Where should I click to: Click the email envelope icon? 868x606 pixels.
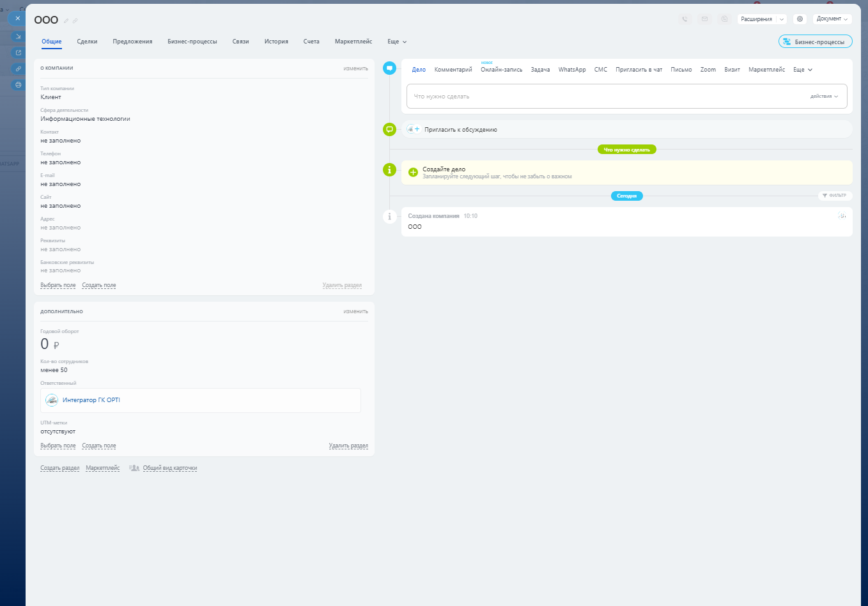tap(704, 19)
